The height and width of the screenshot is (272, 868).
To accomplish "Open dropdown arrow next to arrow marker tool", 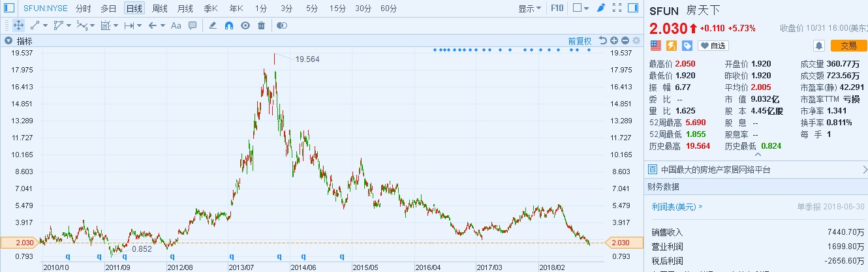I will 162,26.
